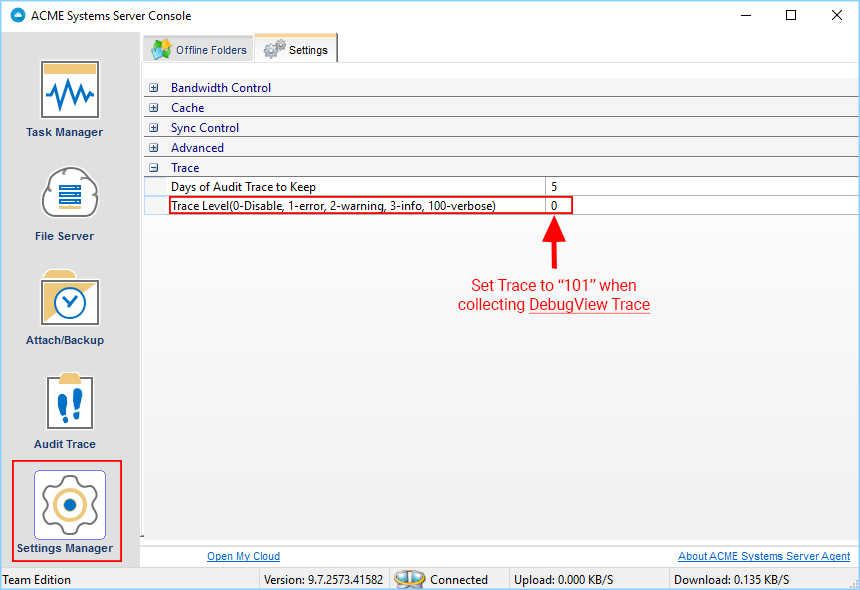
Task: Select the Trace heading text
Action: (185, 168)
